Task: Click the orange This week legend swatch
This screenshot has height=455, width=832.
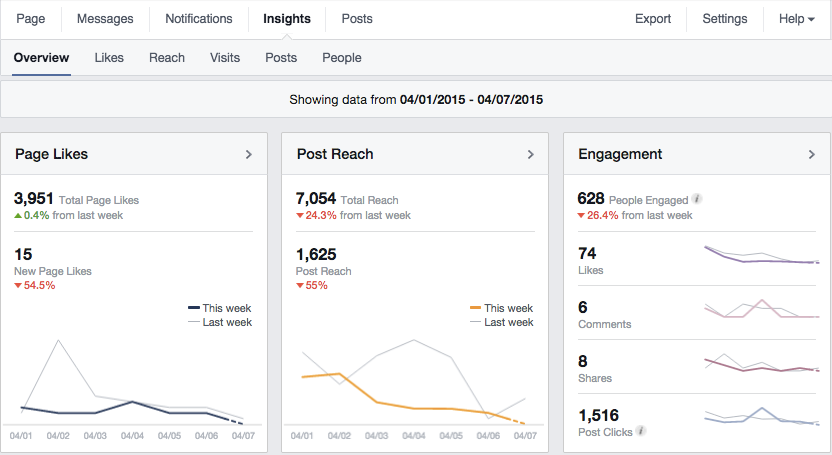Action: click(x=476, y=309)
